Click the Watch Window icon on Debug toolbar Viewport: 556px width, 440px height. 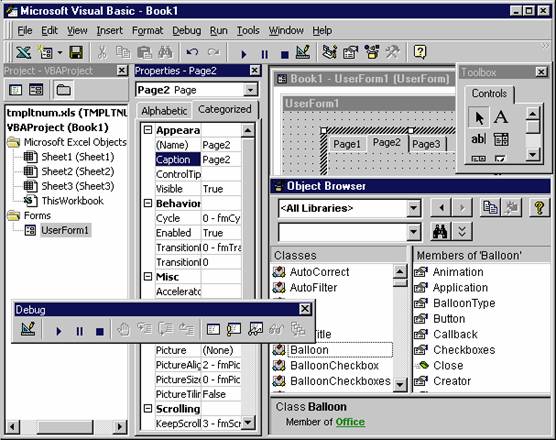[255, 329]
